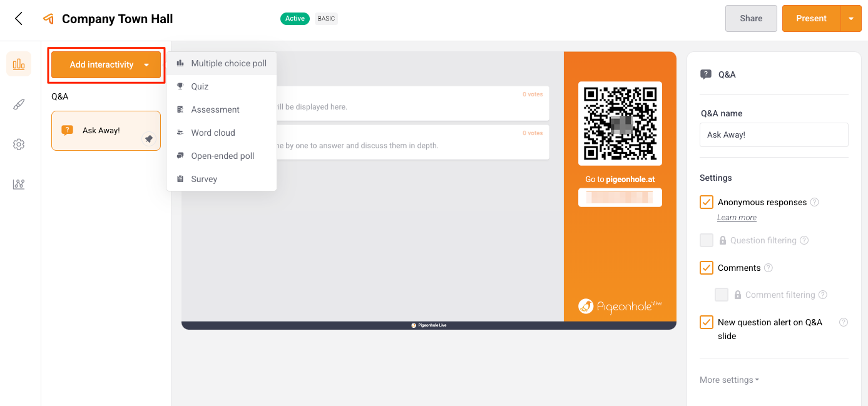Disable New question alert on Q&A slide
The image size is (868, 406).
(x=707, y=322)
